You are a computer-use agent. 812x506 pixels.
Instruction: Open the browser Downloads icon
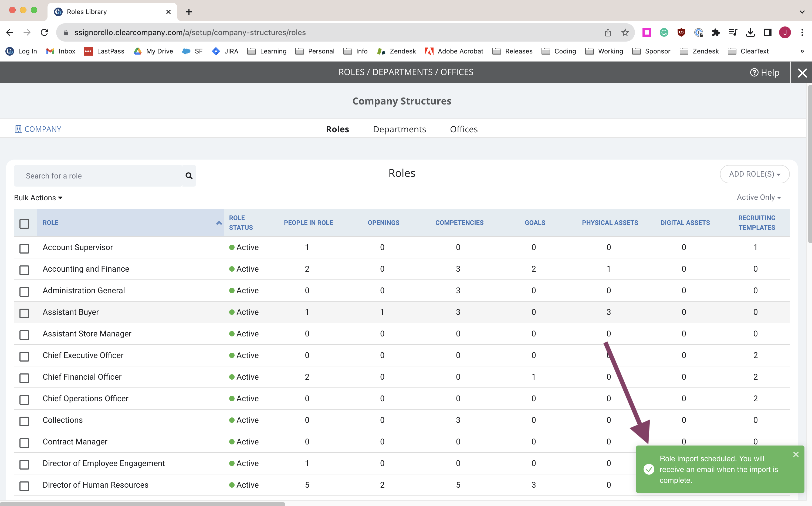click(x=750, y=32)
